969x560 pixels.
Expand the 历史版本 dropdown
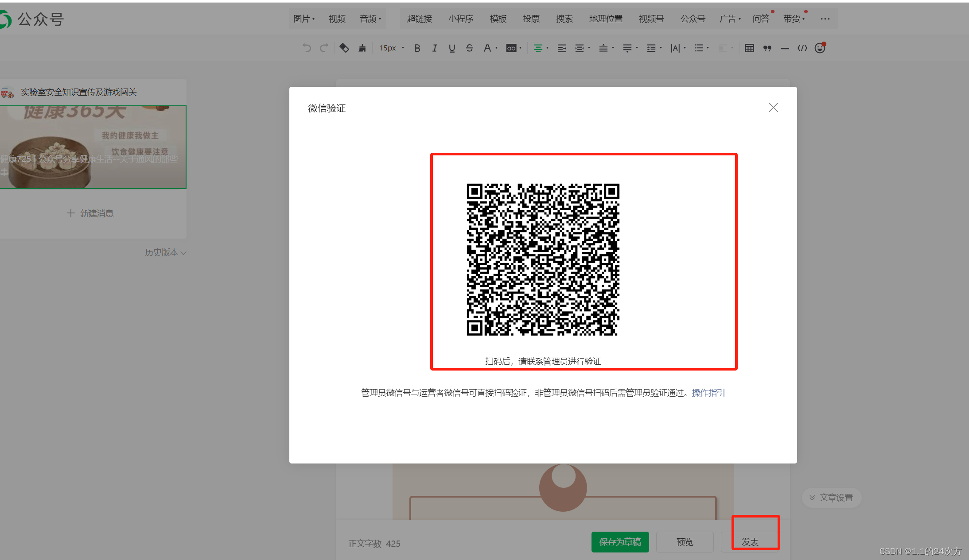pos(165,252)
